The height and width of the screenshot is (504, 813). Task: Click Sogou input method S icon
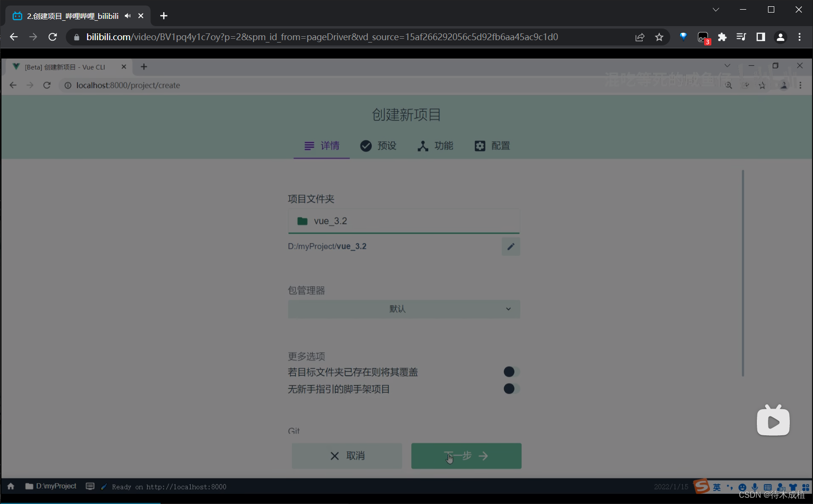click(702, 486)
